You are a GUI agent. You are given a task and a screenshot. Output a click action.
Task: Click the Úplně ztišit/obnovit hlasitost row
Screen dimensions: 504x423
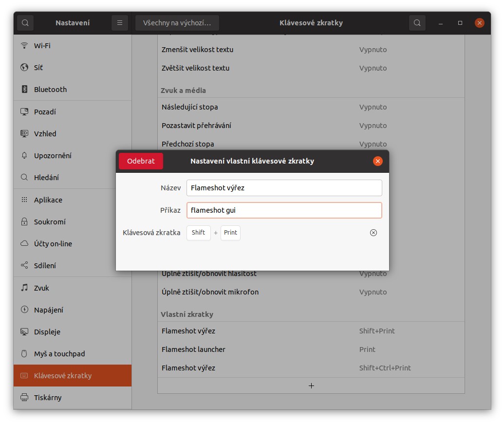pos(311,274)
